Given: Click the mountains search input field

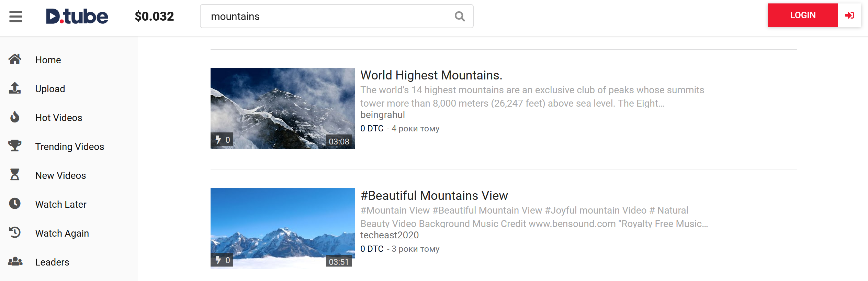Looking at the screenshot, I should 326,17.
